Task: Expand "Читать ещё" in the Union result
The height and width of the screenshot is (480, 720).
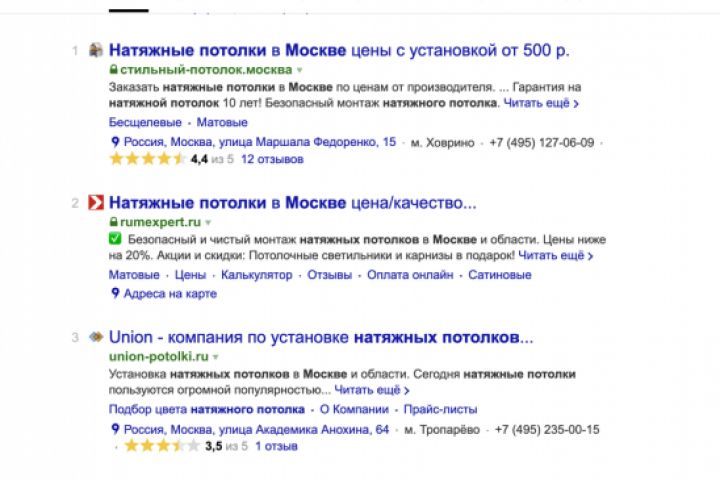Action: point(372,390)
